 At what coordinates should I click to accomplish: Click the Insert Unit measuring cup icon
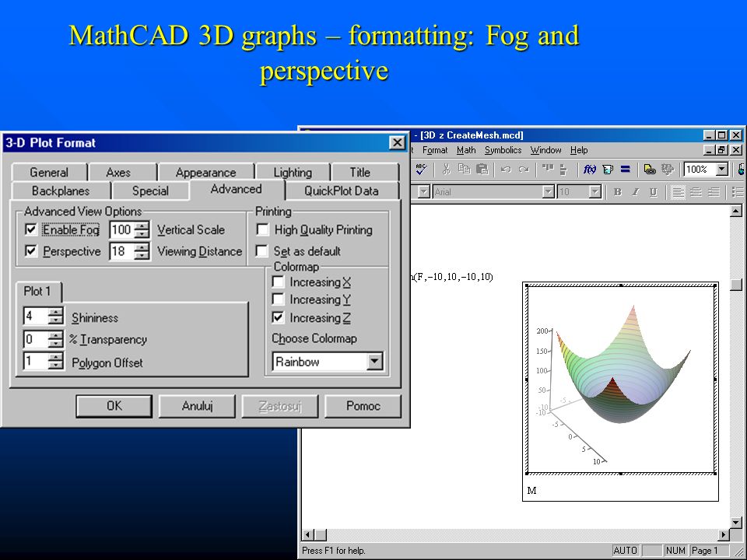tap(608, 169)
